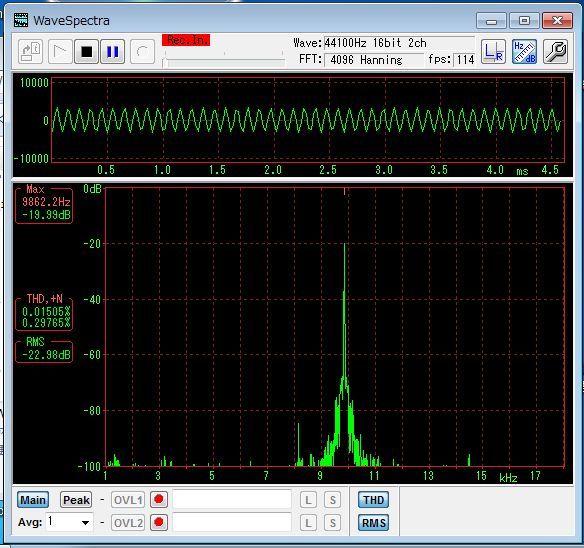Screen dimensions: 584x548
Task: Toggle the OVL1 overlay button
Action: pyautogui.click(x=128, y=500)
